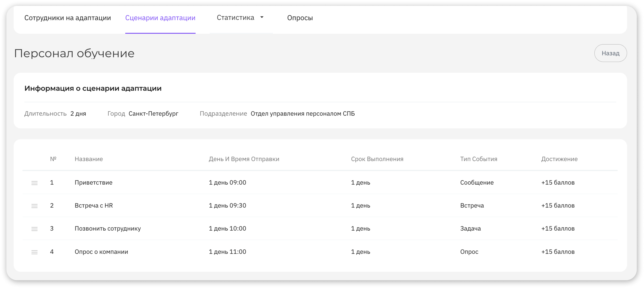Click the Тип События column header
Viewport: 644px width, 288px height.
click(479, 159)
